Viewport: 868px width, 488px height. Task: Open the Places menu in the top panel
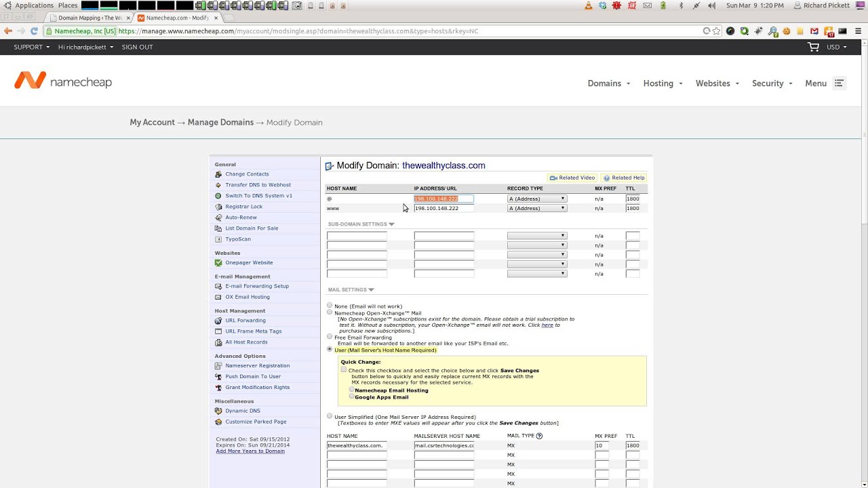(68, 5)
